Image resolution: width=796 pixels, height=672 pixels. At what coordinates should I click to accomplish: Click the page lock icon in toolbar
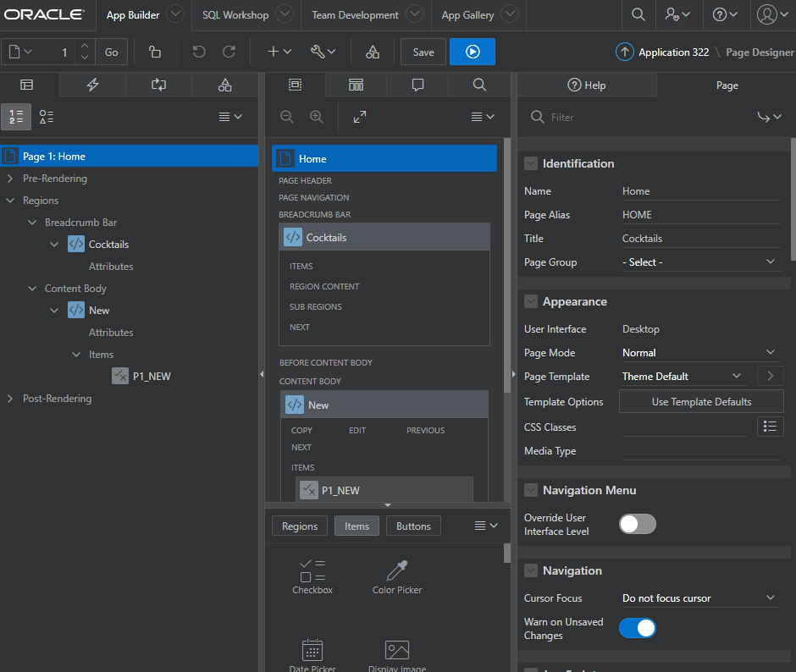[x=155, y=52]
